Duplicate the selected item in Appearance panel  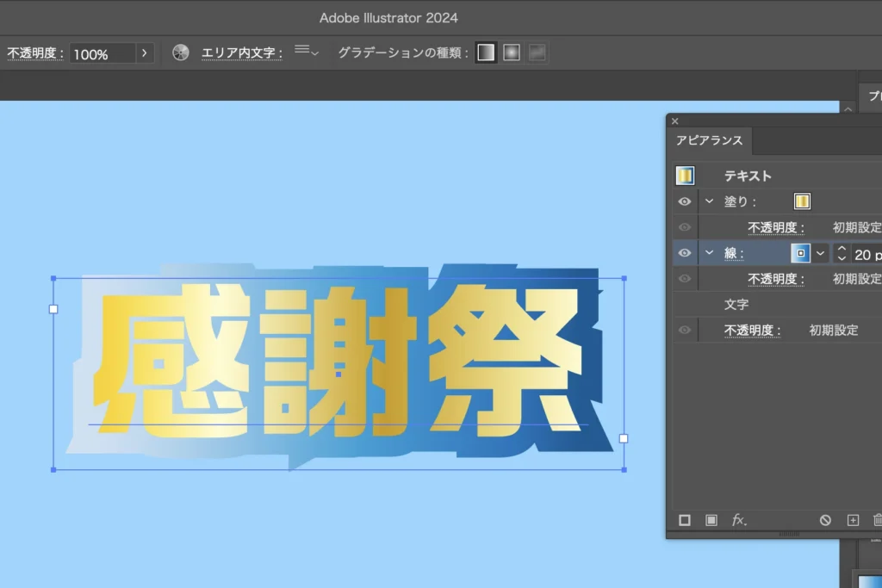coord(853,520)
